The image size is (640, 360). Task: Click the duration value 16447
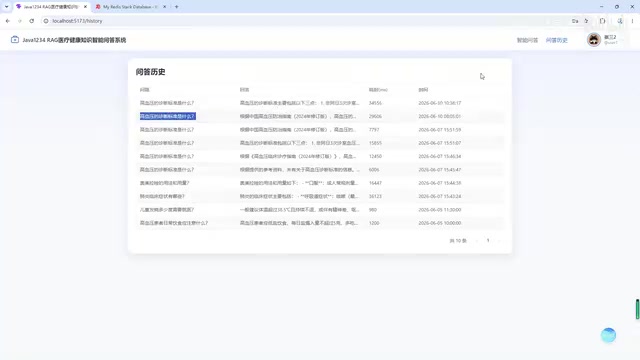[375, 183]
